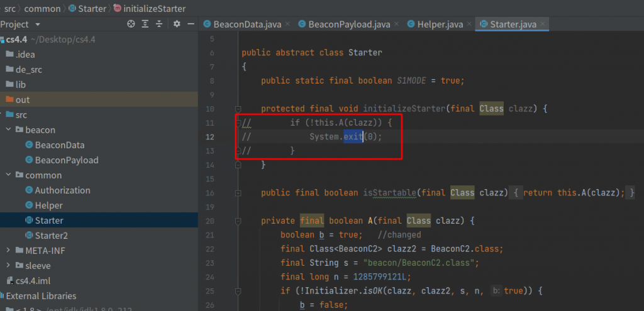Image resolution: width=644 pixels, height=311 pixels.
Task: Click the //changed comment on line 21
Action: 399,235
